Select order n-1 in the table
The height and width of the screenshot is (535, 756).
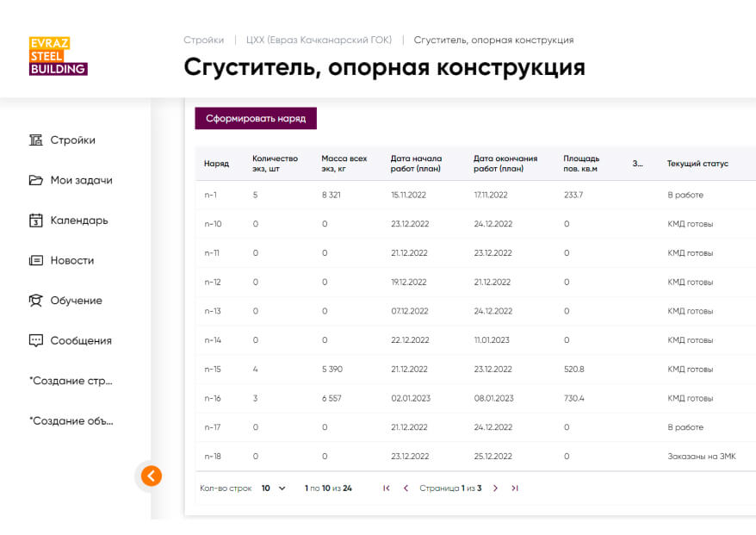(x=211, y=195)
